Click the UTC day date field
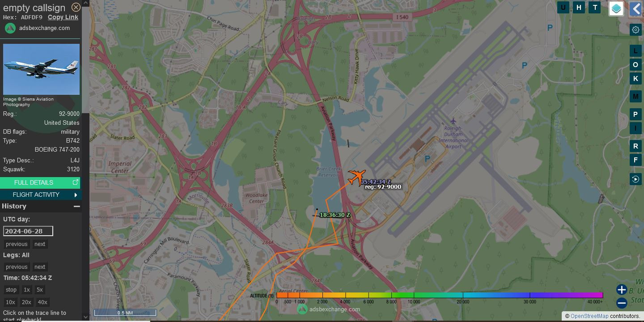The height and width of the screenshot is (322, 644). (28, 231)
